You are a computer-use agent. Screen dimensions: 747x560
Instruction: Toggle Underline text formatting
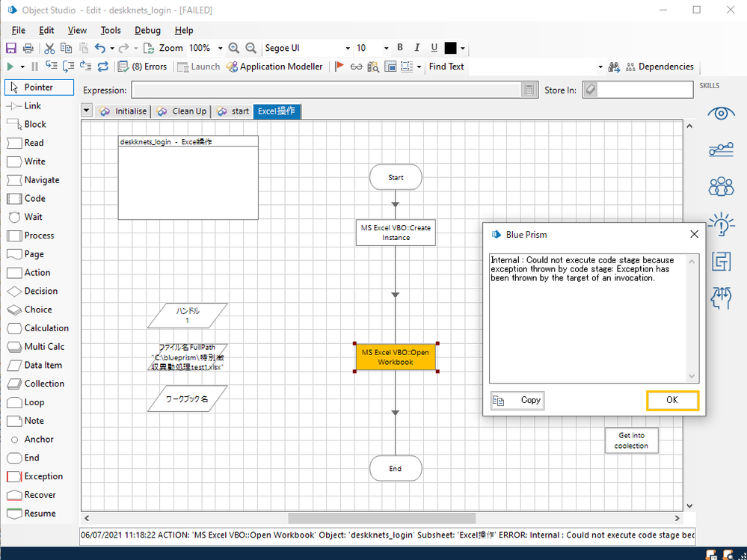point(434,48)
